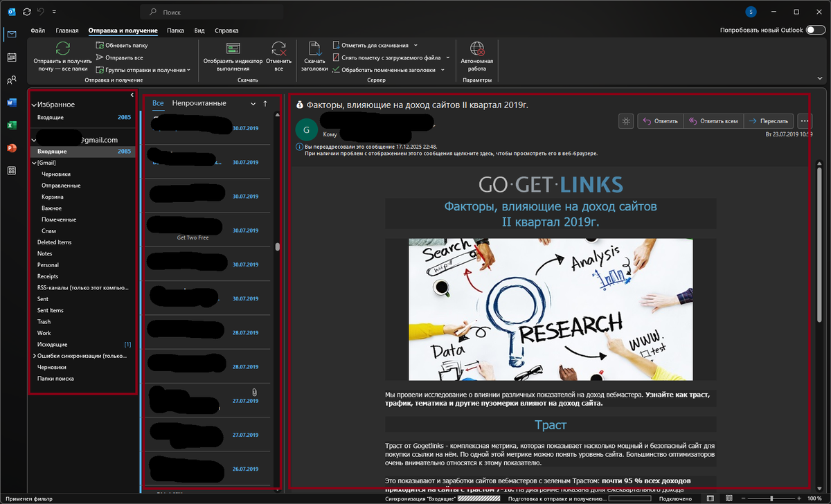Screen dimensions: 831x504
Task: Switch message to light background (sun icon)
Action: (x=626, y=121)
